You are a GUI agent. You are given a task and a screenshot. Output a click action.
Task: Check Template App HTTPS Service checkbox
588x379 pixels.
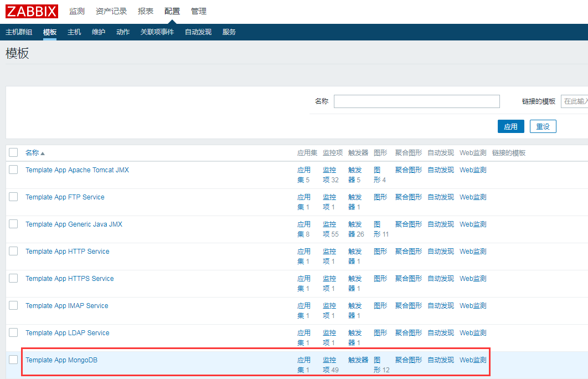13,278
